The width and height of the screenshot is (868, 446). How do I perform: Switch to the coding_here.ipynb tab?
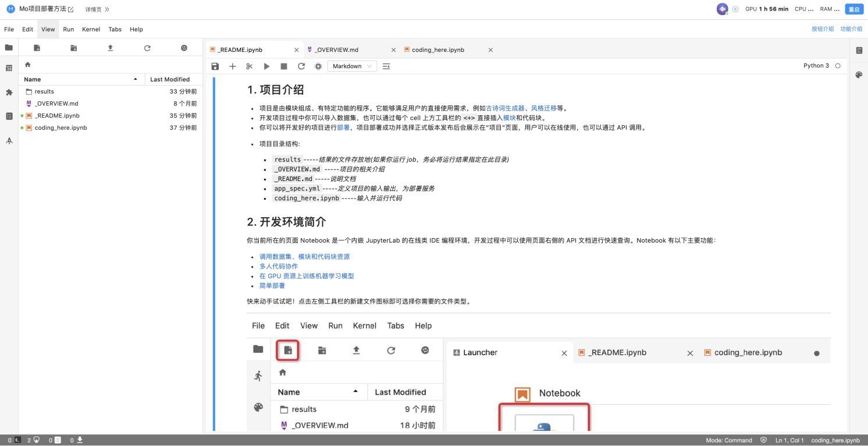(437, 50)
